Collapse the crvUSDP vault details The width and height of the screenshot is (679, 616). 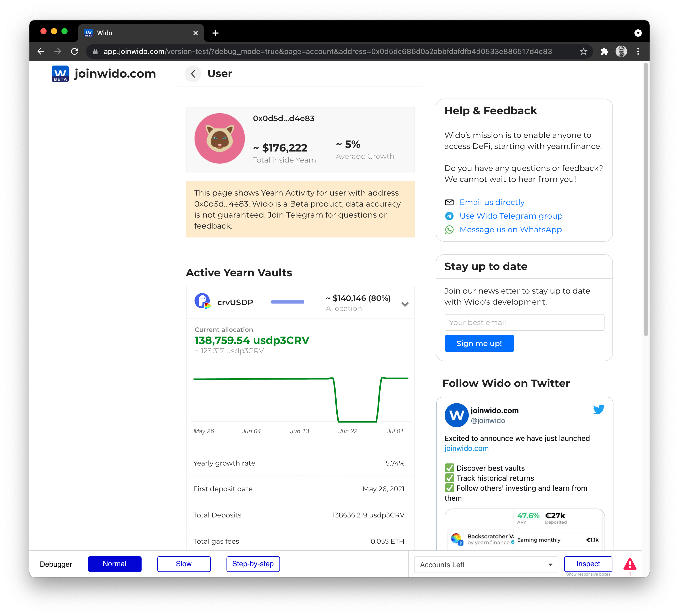coord(405,304)
